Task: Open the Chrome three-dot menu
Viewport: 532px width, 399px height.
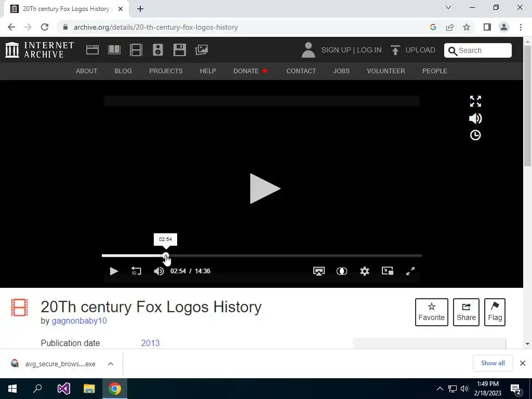Action: pyautogui.click(x=521, y=27)
